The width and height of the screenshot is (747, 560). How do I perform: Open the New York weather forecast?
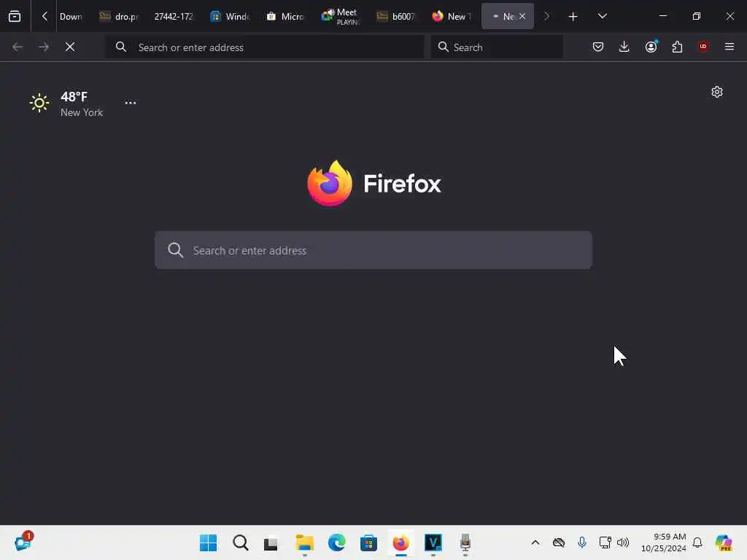tap(66, 104)
